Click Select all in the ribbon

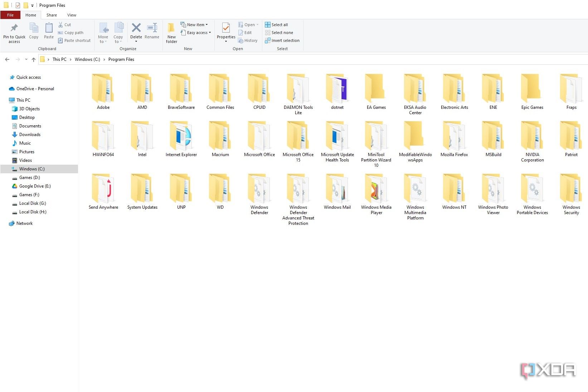click(276, 25)
